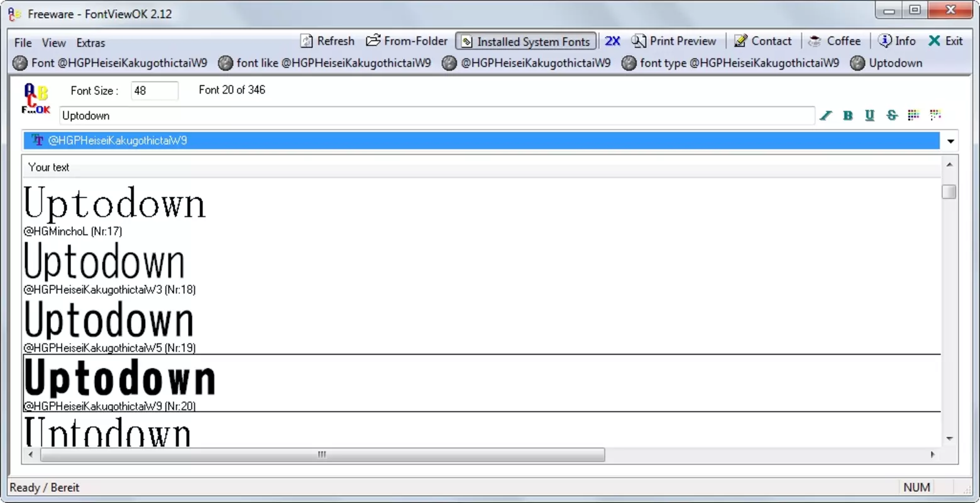Toggle Installed System Fonts button

[526, 41]
